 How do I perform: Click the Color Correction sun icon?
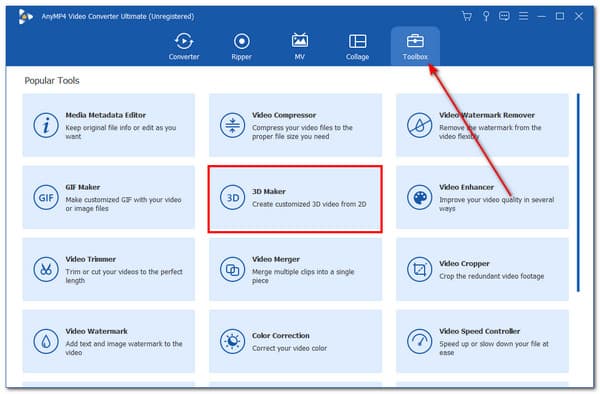pos(232,341)
